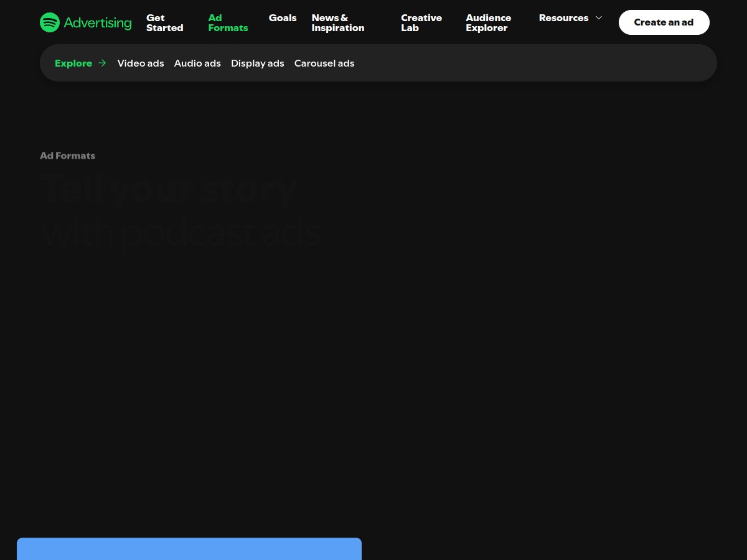Click the arrow icon next to Explore

102,63
